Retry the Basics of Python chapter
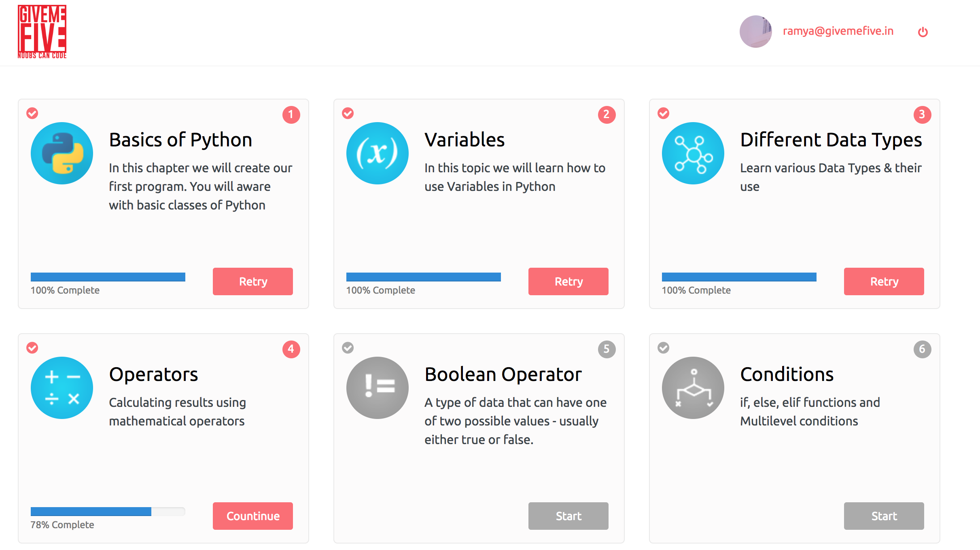 point(252,281)
